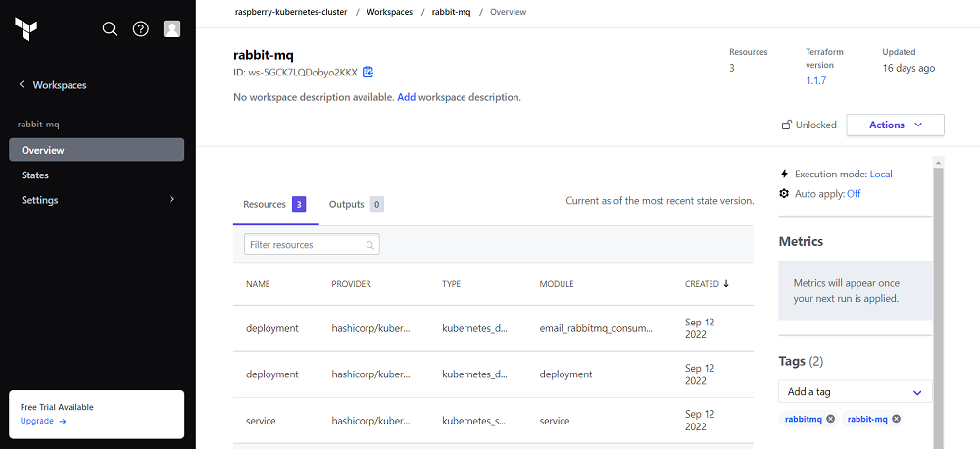Click Auto apply Off link
The width and height of the screenshot is (980, 449).
854,194
